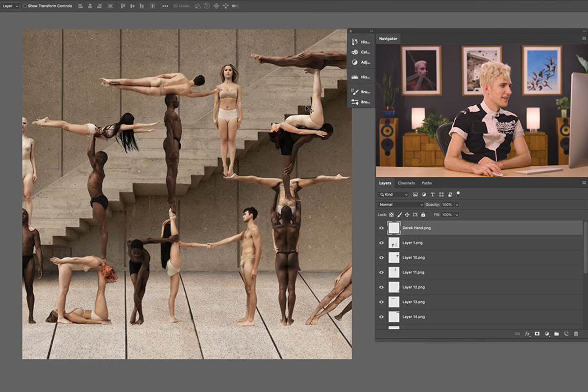Toggle visibility of Derek Hand.png
This screenshot has width=588, height=392.
[x=381, y=228]
